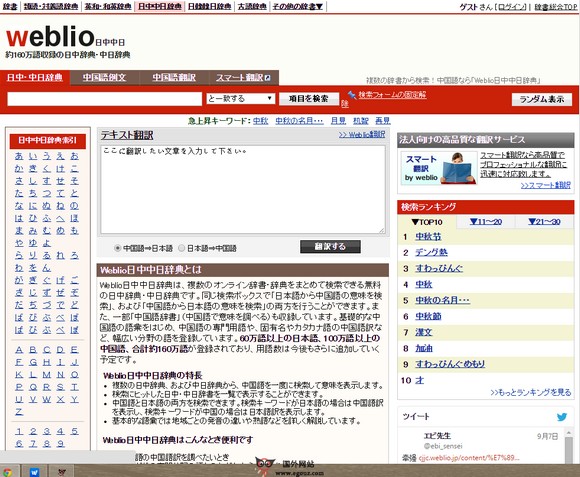
Task: Open the >> Weblio翻訳 link
Action: pos(362,135)
